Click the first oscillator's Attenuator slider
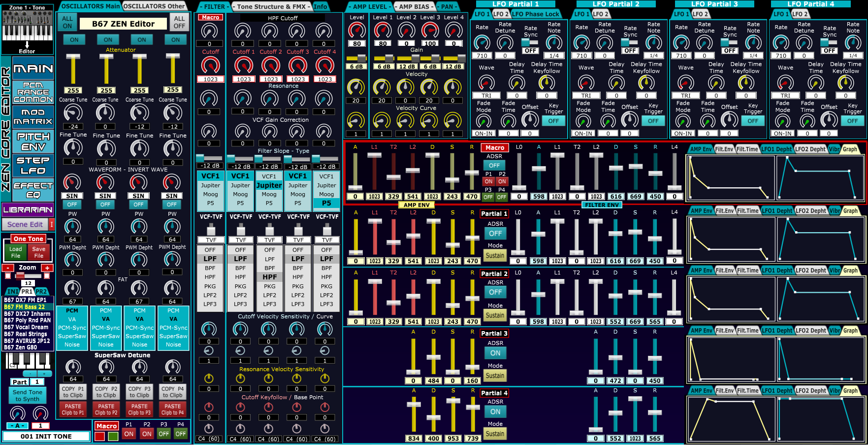This screenshot has width=868, height=445. [x=73, y=69]
